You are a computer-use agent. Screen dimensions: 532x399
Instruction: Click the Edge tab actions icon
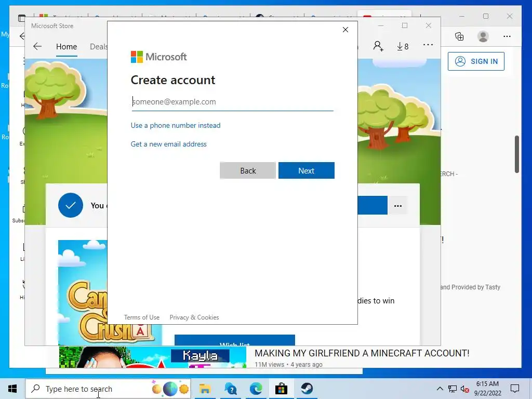[x=21, y=18]
